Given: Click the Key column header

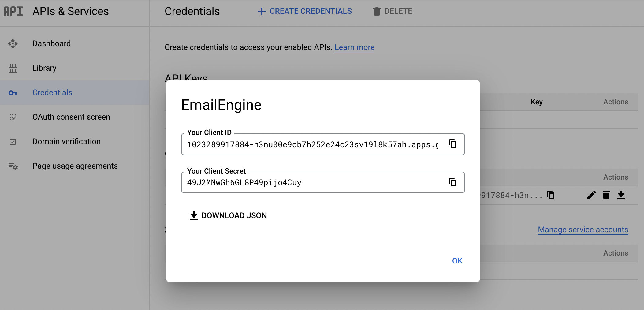Looking at the screenshot, I should pos(537,102).
